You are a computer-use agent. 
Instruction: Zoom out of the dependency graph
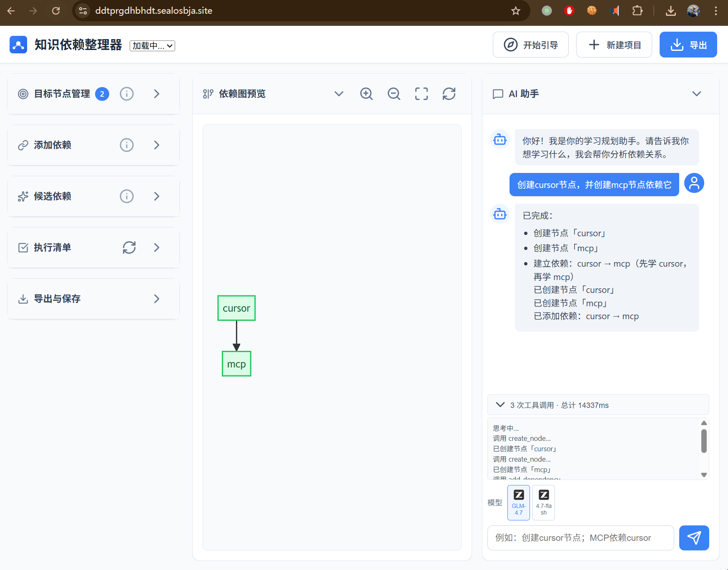[x=394, y=94]
